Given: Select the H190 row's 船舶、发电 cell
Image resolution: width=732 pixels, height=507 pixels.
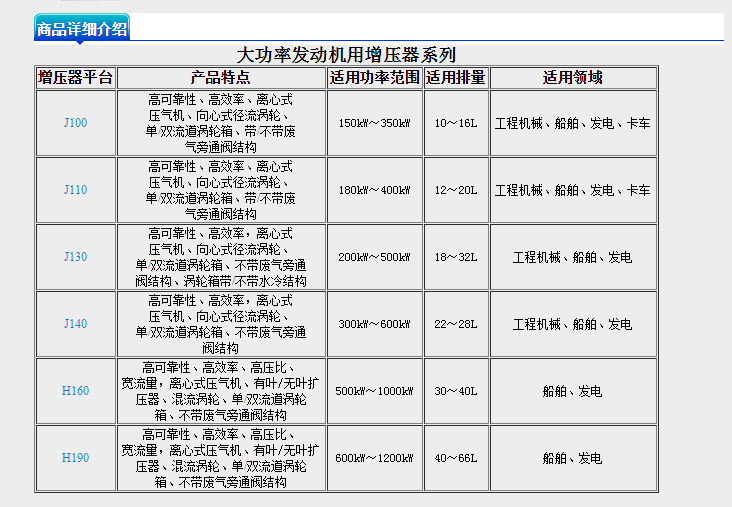Looking at the screenshot, I should coord(573,458).
